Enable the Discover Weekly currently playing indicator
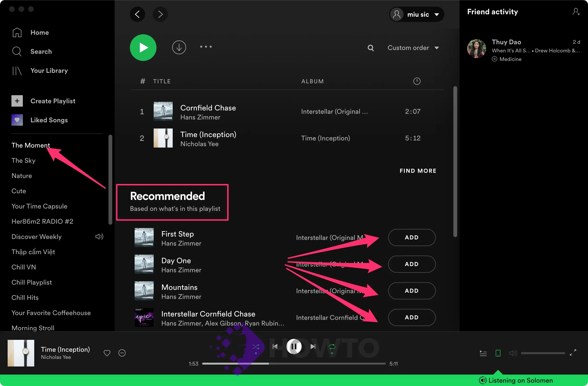Screen dimensions: 588x386 (99, 237)
